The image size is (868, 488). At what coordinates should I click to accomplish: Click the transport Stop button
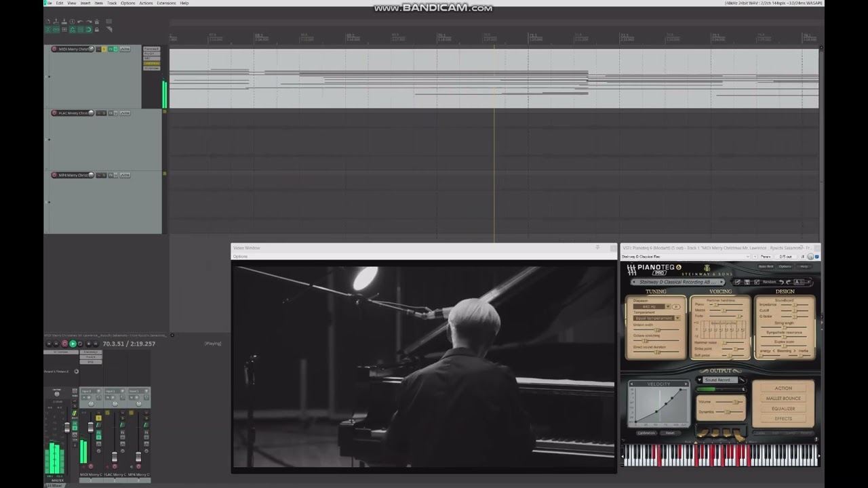pos(89,344)
